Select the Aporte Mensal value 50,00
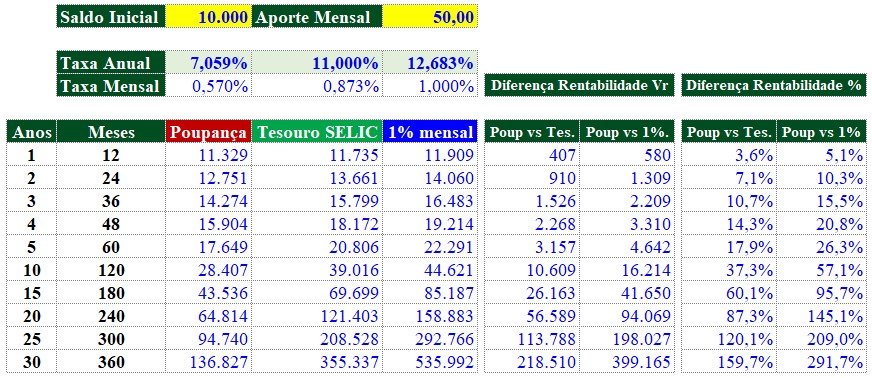 click(429, 17)
